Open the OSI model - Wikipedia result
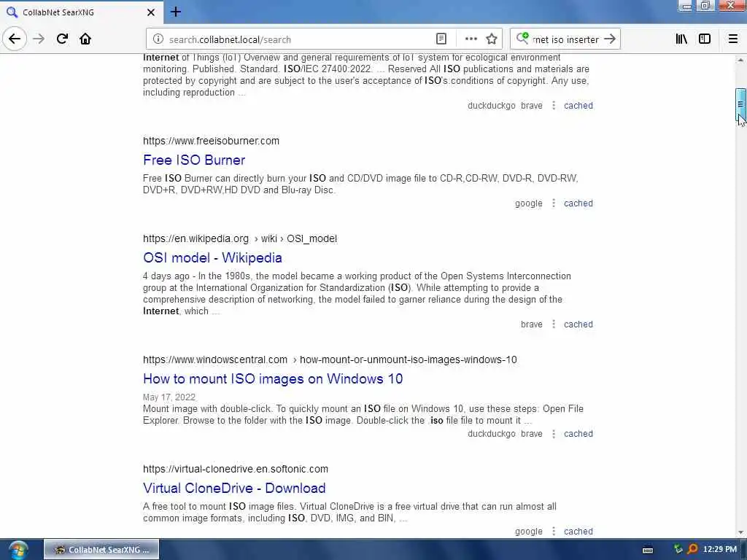This screenshot has width=747, height=560. (x=212, y=257)
